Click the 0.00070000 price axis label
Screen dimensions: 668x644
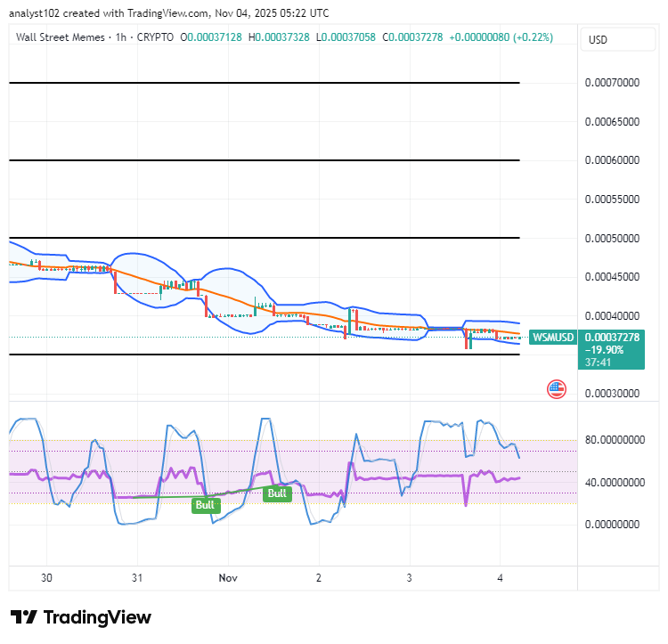click(x=612, y=83)
